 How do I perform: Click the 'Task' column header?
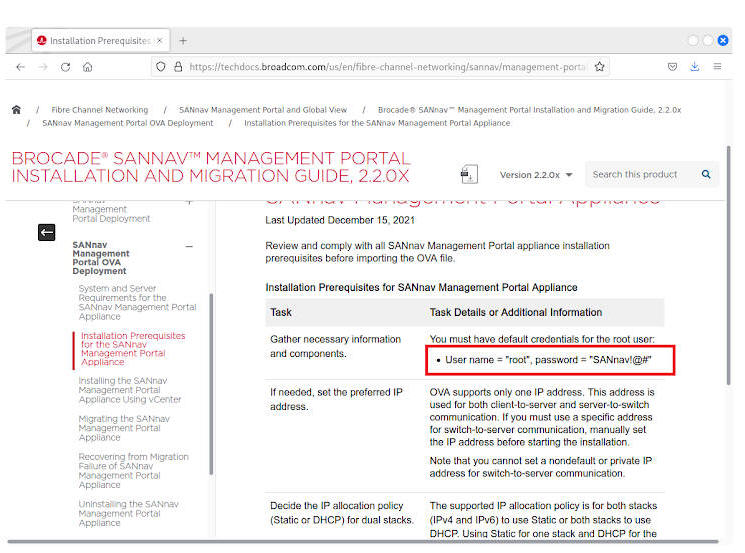click(x=281, y=313)
